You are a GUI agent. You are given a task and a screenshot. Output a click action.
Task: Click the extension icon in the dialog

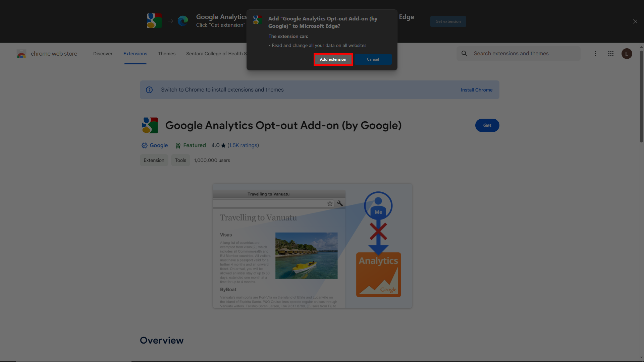[x=257, y=19]
